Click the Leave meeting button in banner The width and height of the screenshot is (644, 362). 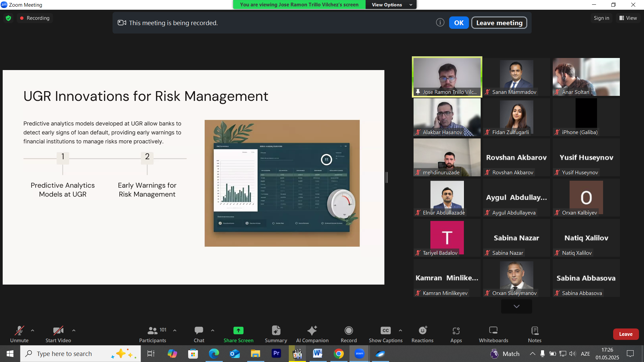click(x=499, y=23)
